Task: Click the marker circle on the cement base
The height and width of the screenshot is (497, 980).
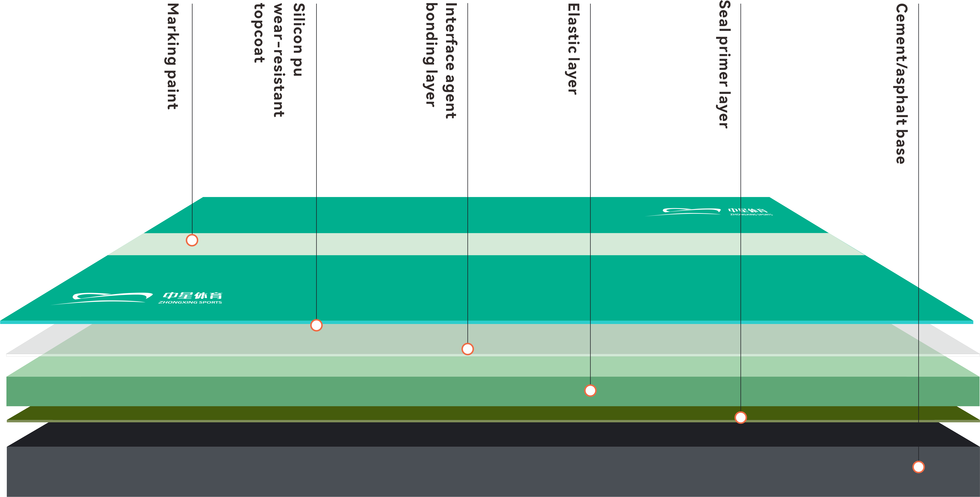Action: click(x=918, y=467)
